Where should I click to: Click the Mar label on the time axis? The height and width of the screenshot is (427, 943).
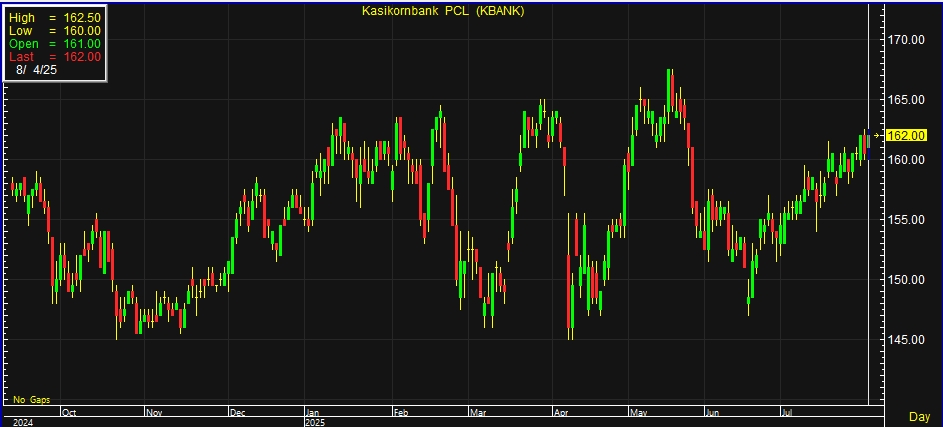(479, 413)
